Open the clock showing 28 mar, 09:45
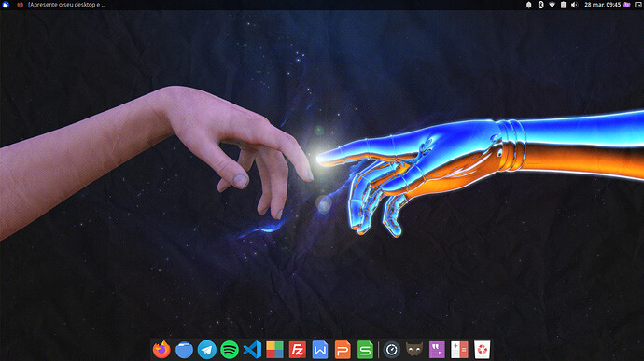Viewport: 644px width, 361px height. (603, 5)
